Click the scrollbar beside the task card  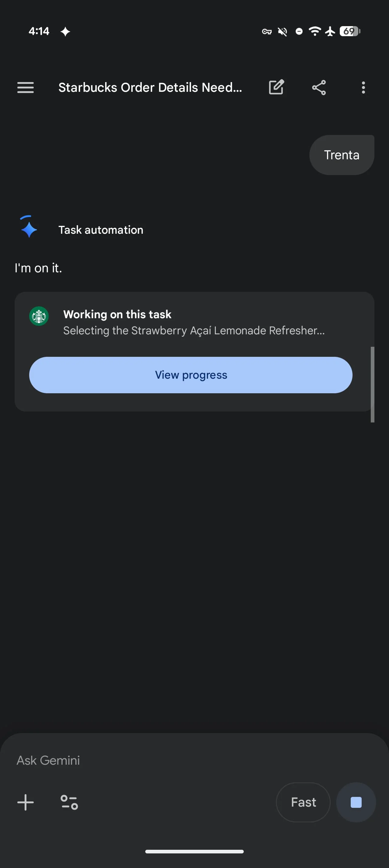373,384
